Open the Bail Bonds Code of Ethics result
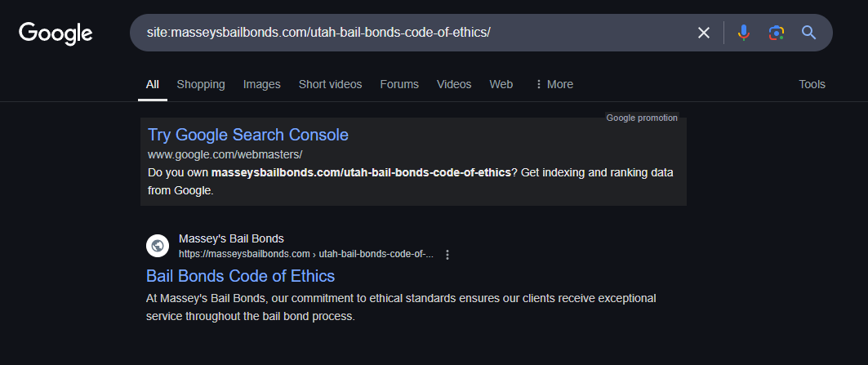Viewport: 868px width, 365px height. (240, 276)
